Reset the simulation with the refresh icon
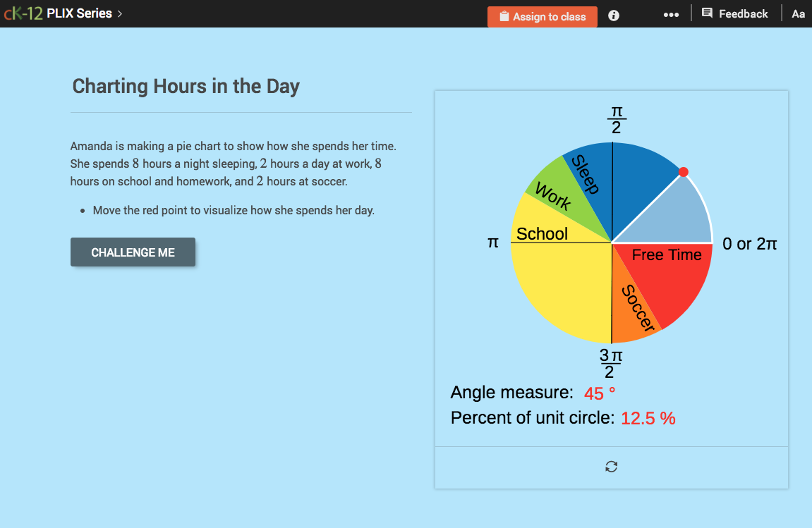The width and height of the screenshot is (812, 528). [611, 466]
